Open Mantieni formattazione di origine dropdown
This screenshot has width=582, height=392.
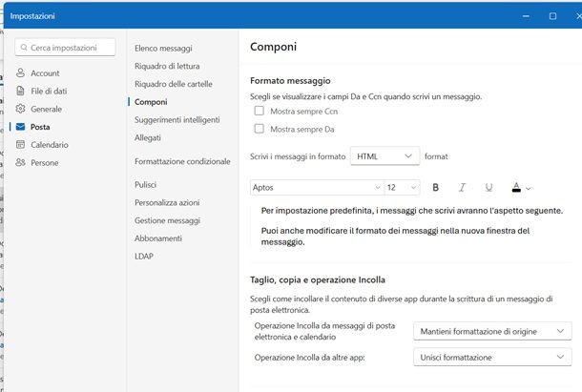[492, 331]
